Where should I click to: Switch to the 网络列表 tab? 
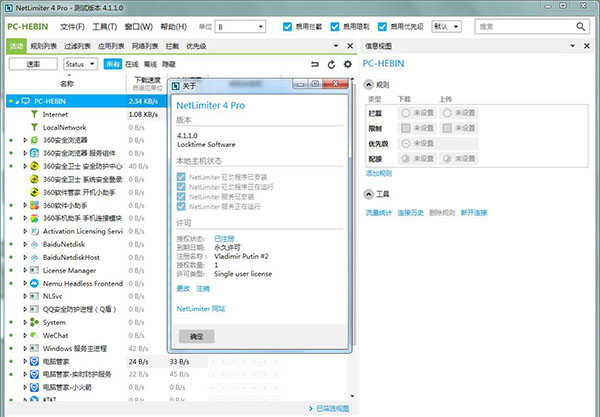pyautogui.click(x=145, y=46)
